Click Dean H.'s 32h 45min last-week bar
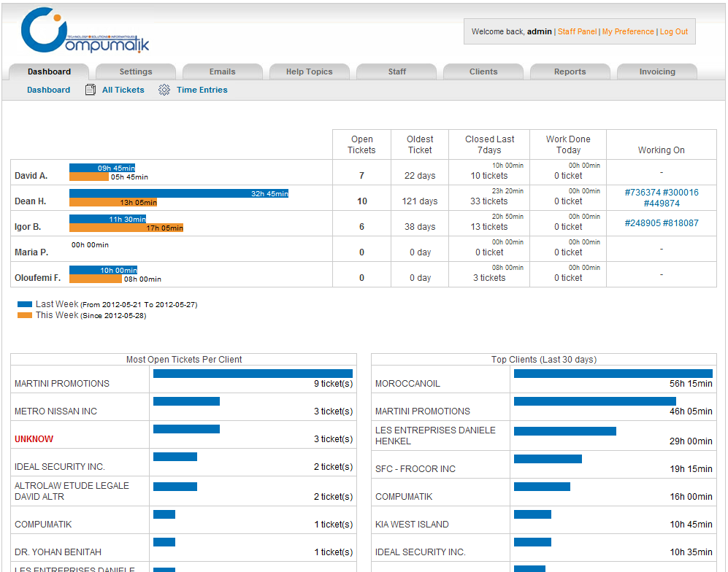The height and width of the screenshot is (572, 728). point(179,193)
